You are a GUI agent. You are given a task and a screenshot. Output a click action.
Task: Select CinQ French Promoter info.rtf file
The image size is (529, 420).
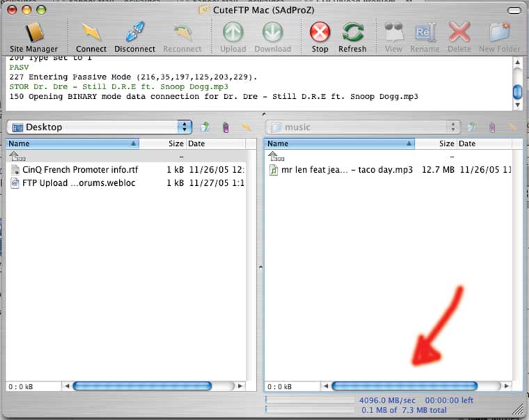[126, 169]
